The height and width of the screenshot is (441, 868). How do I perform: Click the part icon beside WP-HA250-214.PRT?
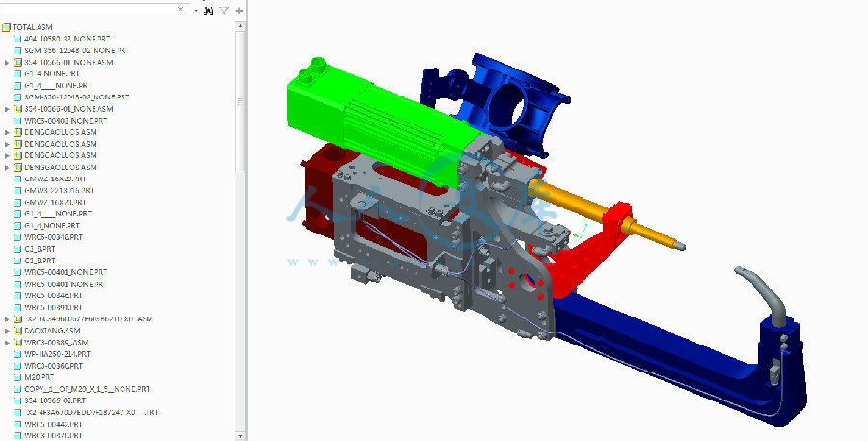pyautogui.click(x=18, y=354)
